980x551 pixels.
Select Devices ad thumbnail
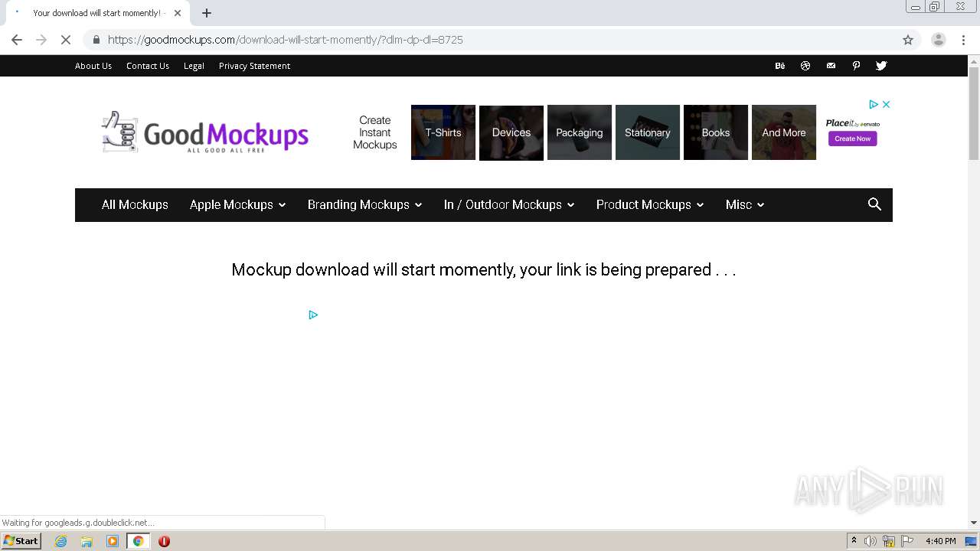511,132
